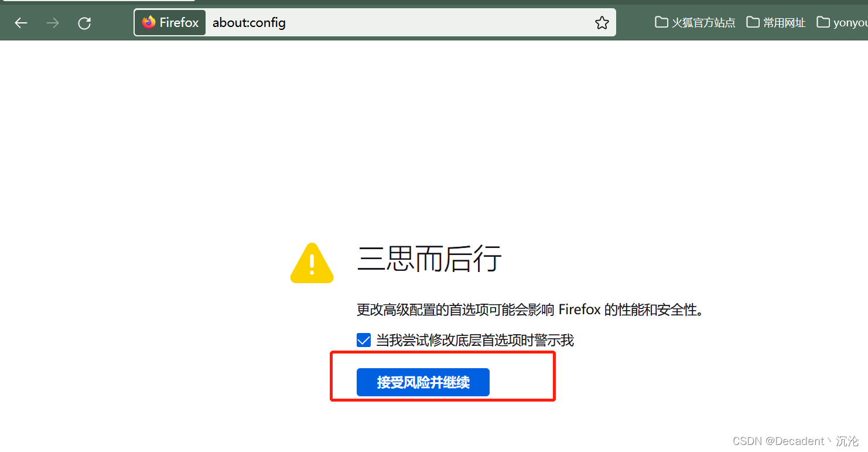
Task: Open the yonyou bookmarks folder
Action: pyautogui.click(x=842, y=22)
